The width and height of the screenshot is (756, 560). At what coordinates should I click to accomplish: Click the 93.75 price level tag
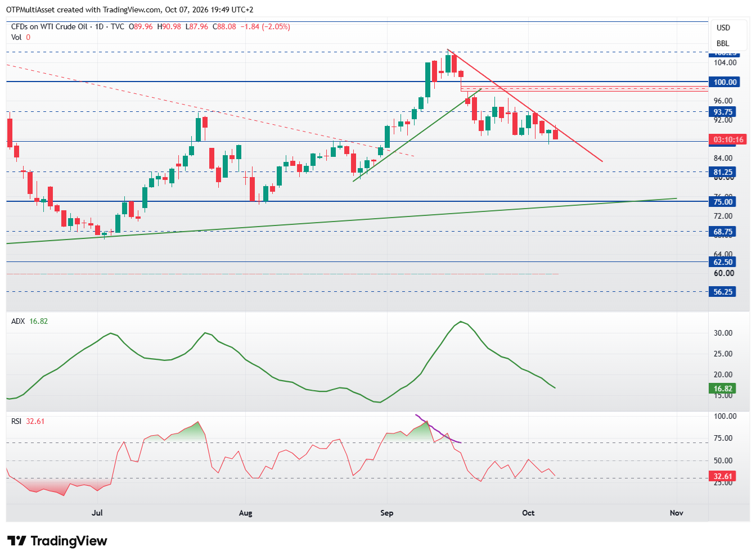coord(723,112)
